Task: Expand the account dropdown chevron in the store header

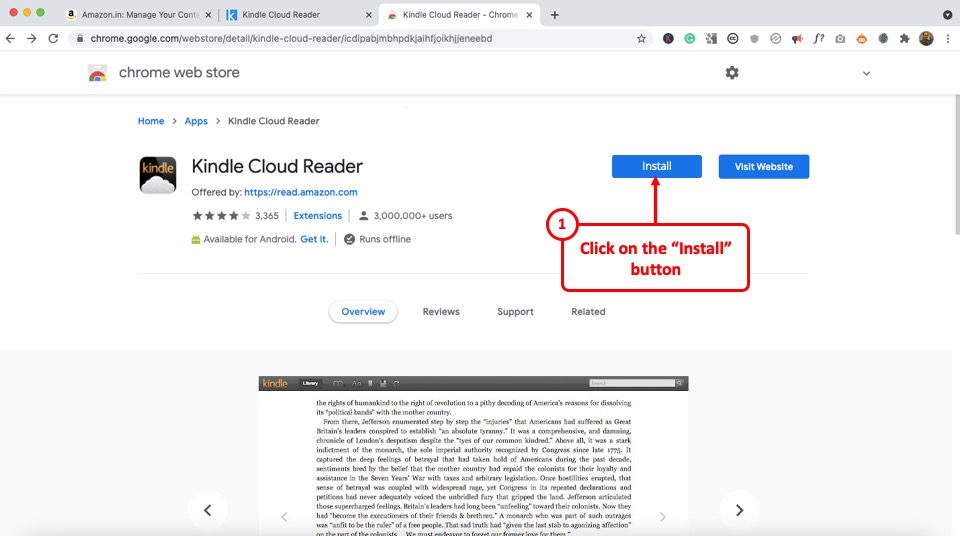Action: pos(866,74)
